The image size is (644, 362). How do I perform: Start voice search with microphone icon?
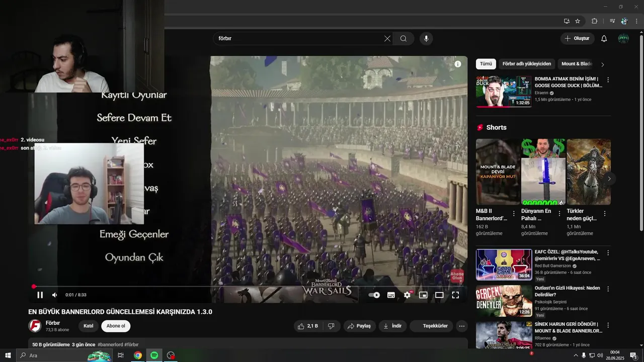click(x=426, y=39)
